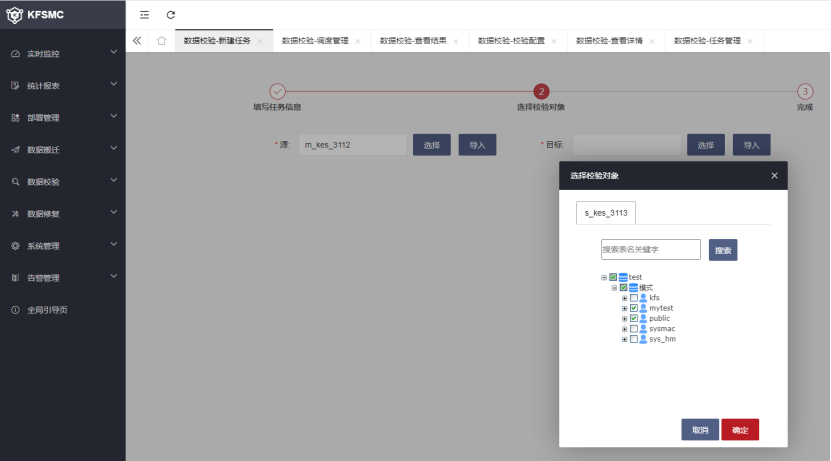Switch to 数据校验-查看结果 tab
The image size is (831, 461).
coord(413,41)
